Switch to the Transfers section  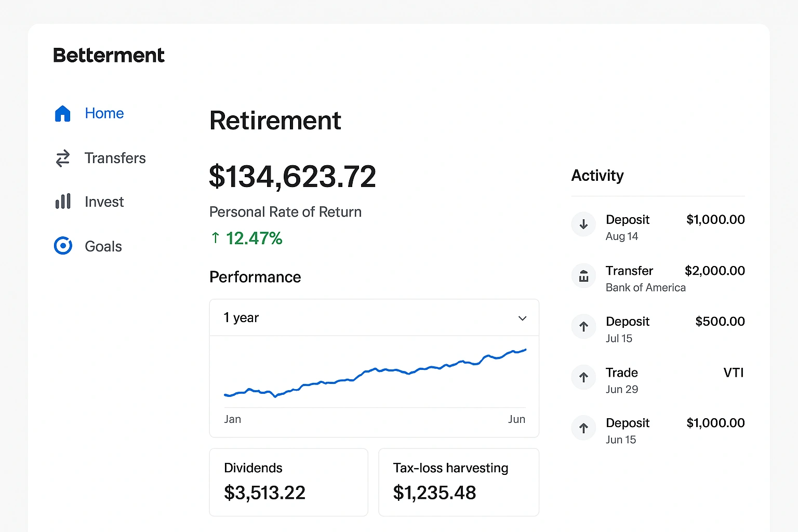(x=115, y=158)
